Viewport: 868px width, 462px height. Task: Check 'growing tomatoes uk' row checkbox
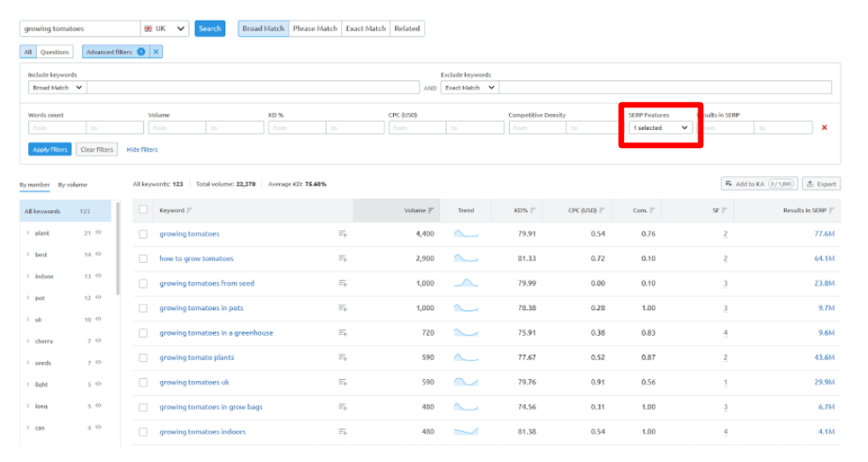[x=143, y=383]
